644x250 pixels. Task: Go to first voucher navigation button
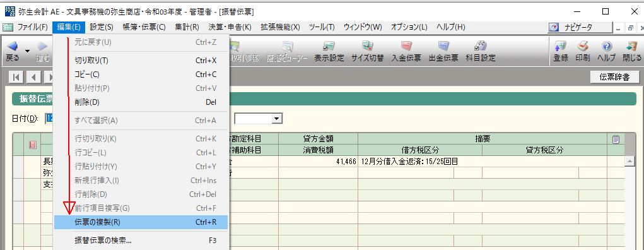(x=16, y=77)
